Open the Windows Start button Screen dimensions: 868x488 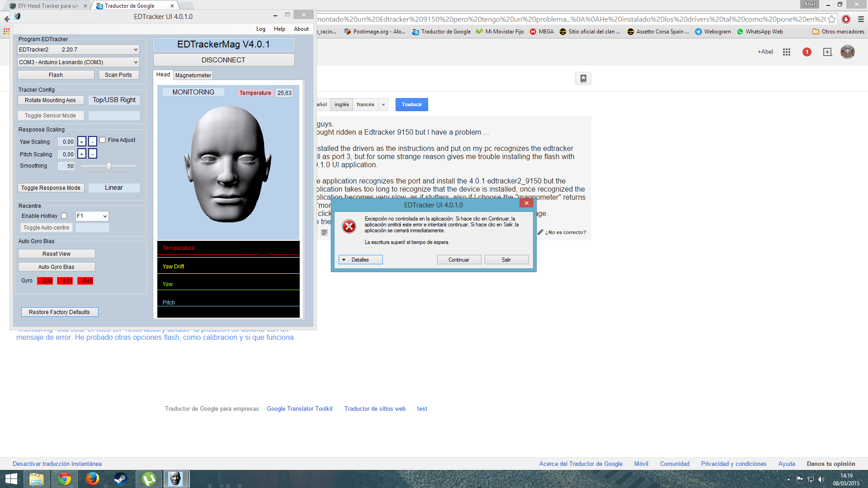coord(11,479)
